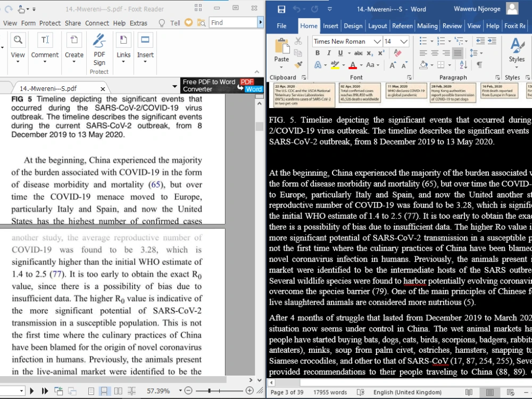Close the 14.-Mwereni---S.pdf tab
The width and height of the screenshot is (532, 399).
point(103,89)
